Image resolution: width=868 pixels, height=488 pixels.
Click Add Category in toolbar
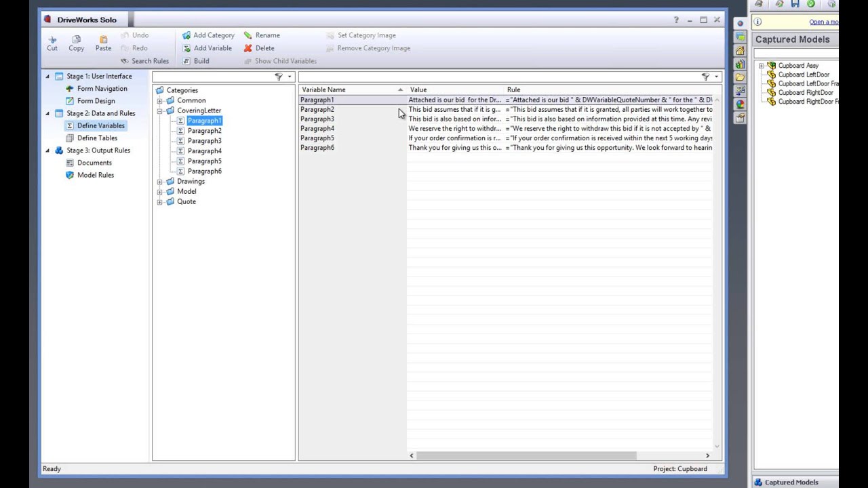208,35
